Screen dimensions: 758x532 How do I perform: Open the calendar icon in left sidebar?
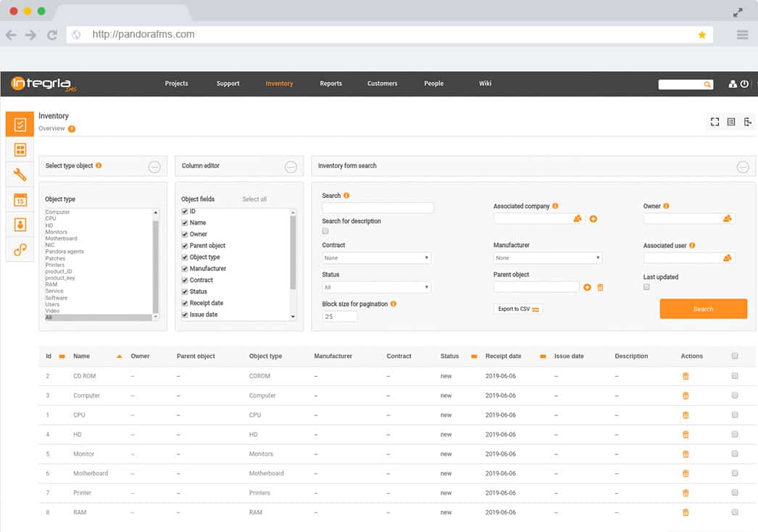(20, 199)
